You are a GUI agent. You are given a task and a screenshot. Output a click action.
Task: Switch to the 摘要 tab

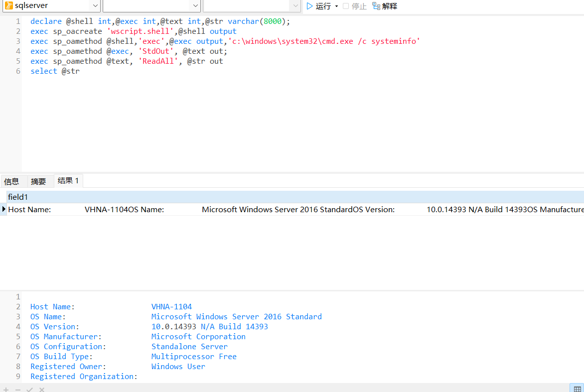pyautogui.click(x=38, y=181)
